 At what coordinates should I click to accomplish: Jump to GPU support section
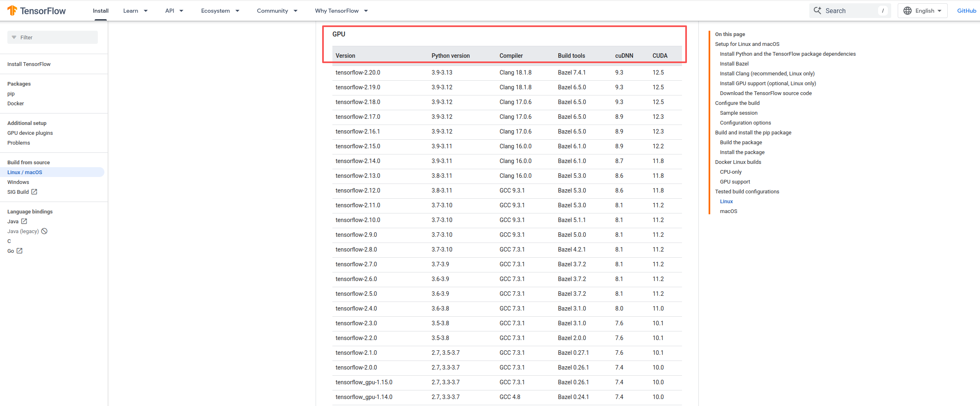[x=735, y=181]
